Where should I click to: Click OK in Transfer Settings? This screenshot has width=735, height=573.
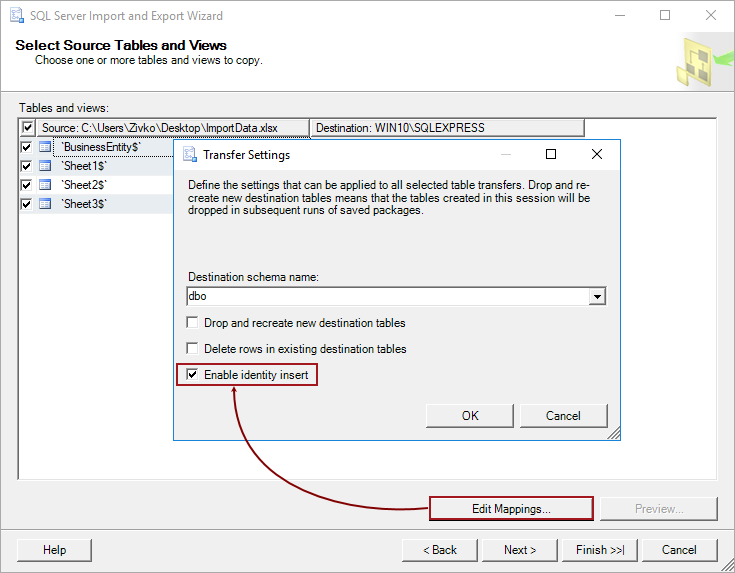pyautogui.click(x=470, y=416)
